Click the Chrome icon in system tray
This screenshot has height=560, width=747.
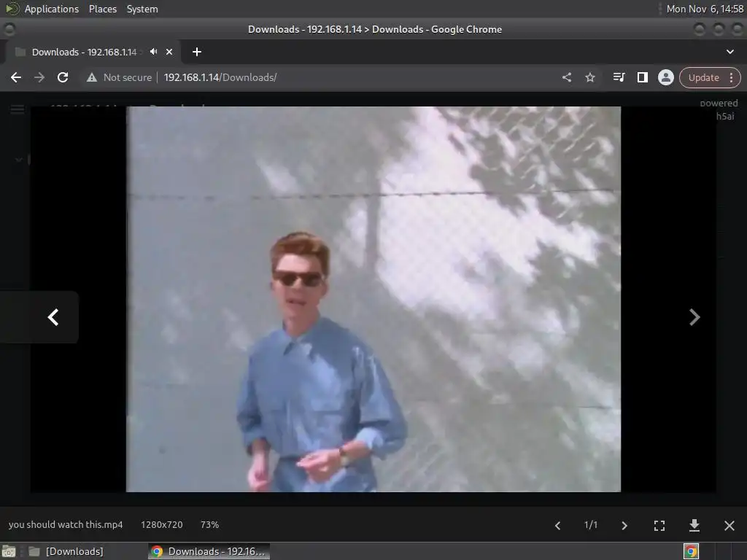pyautogui.click(x=691, y=551)
